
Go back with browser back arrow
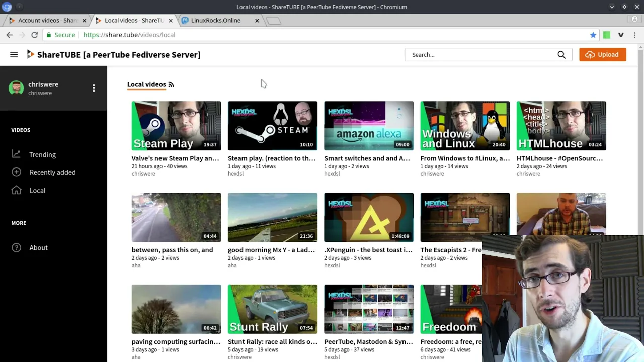[x=10, y=35]
